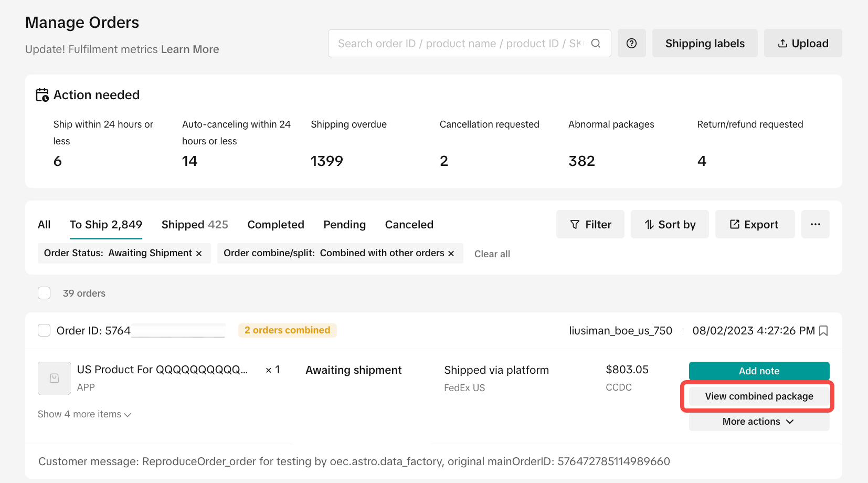This screenshot has height=483, width=868.
Task: Remove the Order Status Awaiting Shipment filter
Action: (199, 254)
